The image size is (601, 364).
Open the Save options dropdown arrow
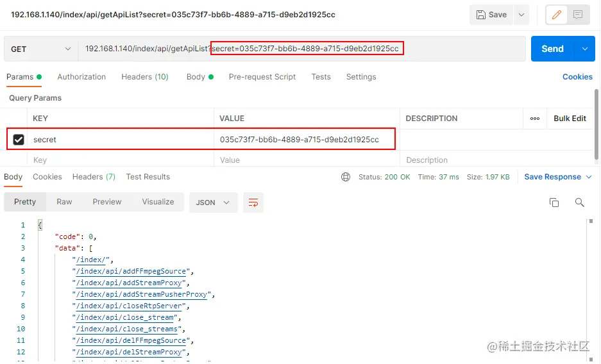(521, 15)
